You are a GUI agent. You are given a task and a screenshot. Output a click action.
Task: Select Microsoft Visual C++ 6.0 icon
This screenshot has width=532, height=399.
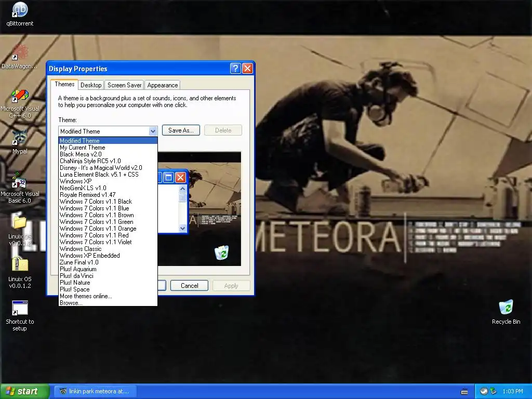20,103
